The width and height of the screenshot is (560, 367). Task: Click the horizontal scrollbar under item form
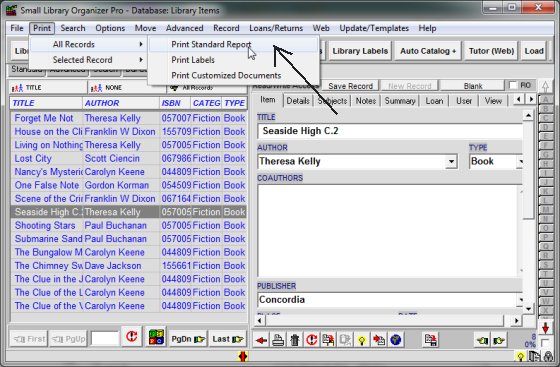tap(388, 320)
